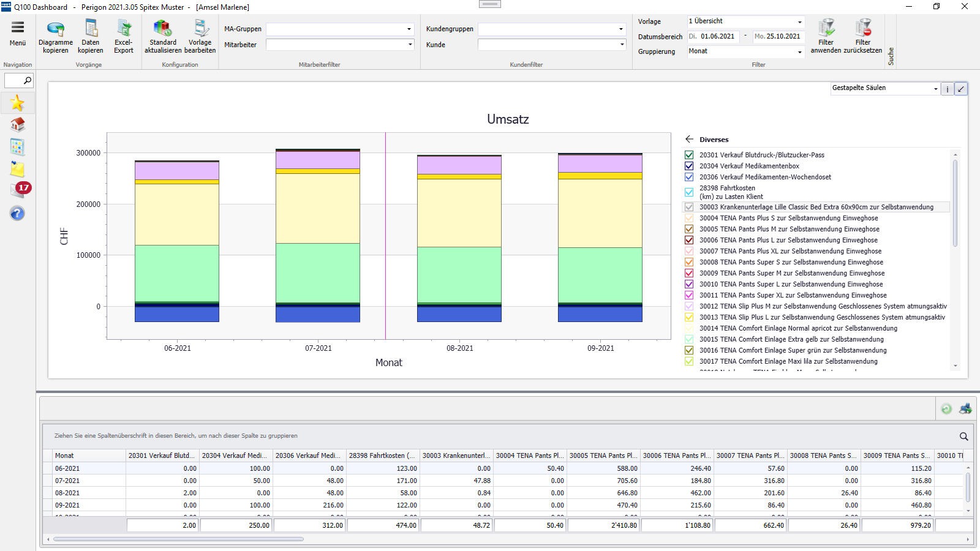Uncheck 20301 Verkauf Blutdruck-/Blutzucker-Pass
980x551 pixels.
688,155
